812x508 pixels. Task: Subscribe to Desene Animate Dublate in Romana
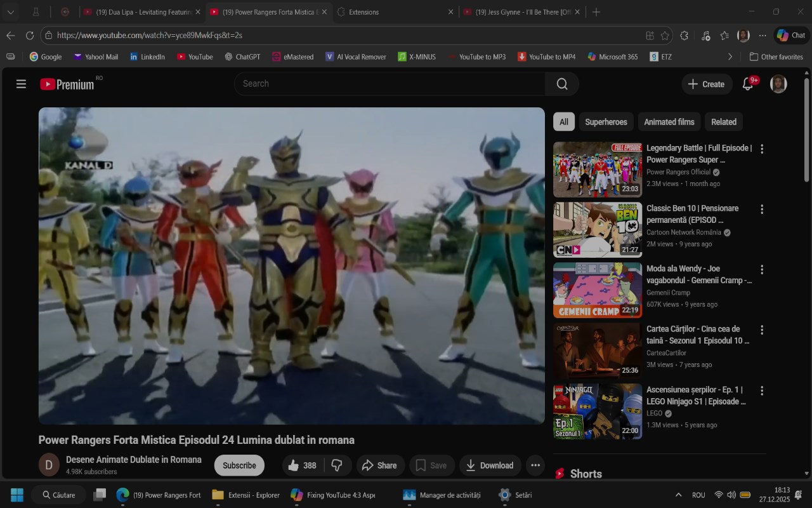pyautogui.click(x=239, y=465)
